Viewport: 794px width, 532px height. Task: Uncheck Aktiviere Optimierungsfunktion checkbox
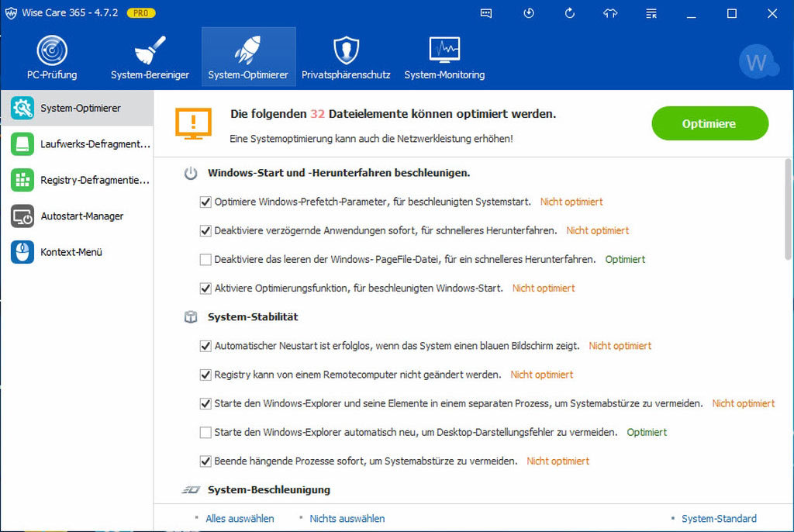point(205,288)
